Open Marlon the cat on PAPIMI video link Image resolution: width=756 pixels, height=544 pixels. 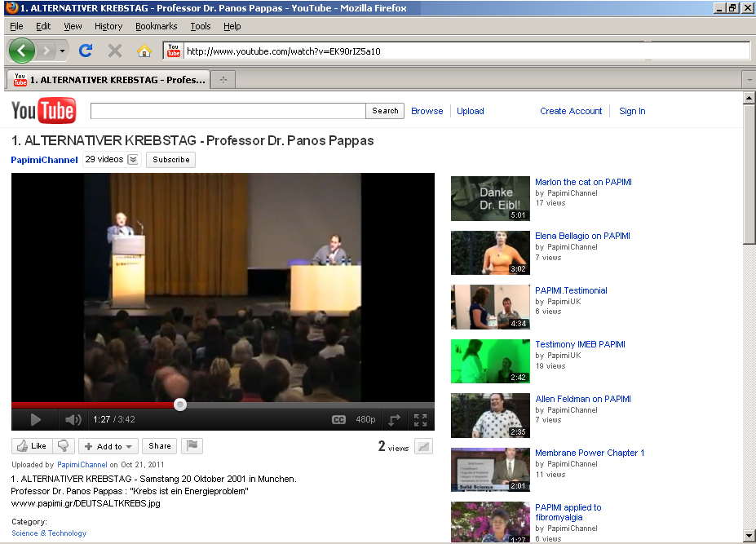coord(583,182)
